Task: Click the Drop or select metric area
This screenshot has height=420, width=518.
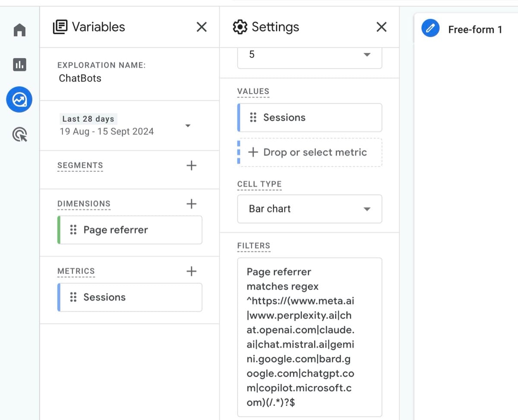Action: [309, 152]
